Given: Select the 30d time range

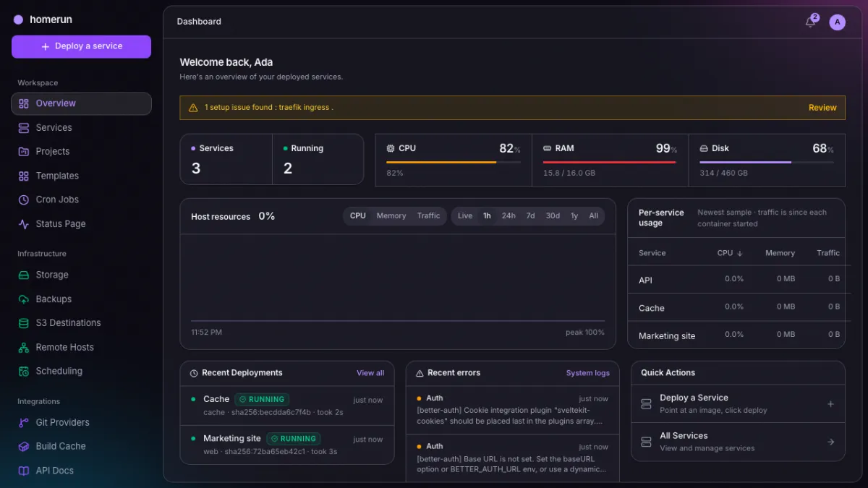Looking at the screenshot, I should (553, 216).
